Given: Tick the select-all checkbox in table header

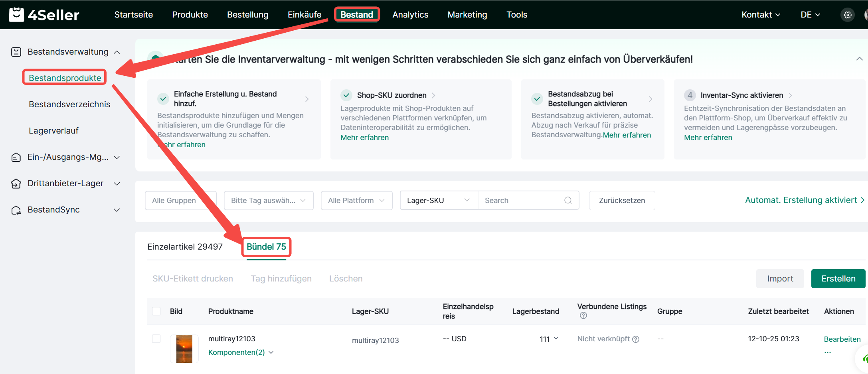Looking at the screenshot, I should (x=156, y=311).
